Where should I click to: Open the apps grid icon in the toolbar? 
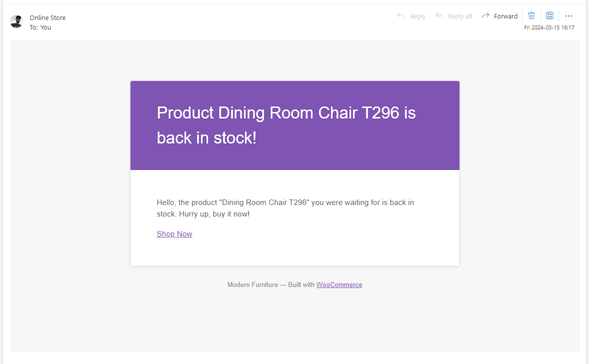[549, 16]
